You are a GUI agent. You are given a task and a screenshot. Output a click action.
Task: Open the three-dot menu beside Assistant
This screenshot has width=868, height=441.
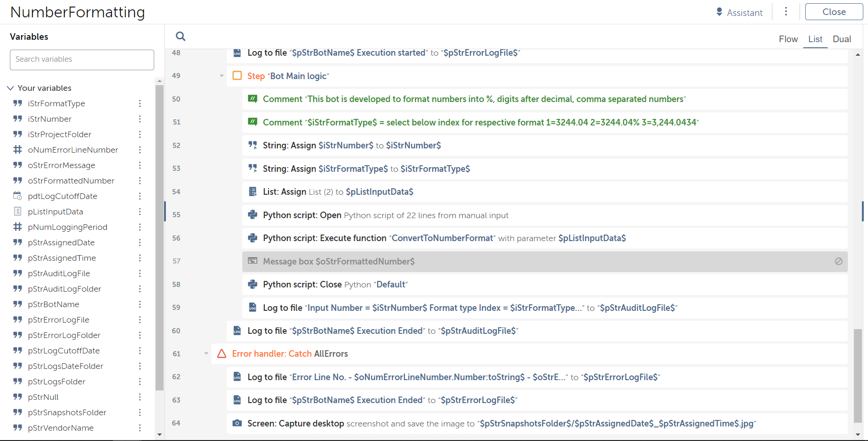786,12
